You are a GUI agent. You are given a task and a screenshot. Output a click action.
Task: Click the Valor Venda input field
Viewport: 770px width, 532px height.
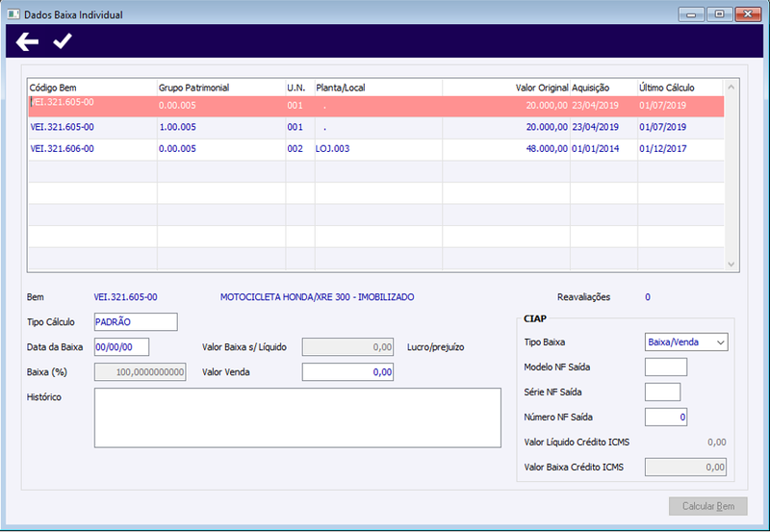347,372
